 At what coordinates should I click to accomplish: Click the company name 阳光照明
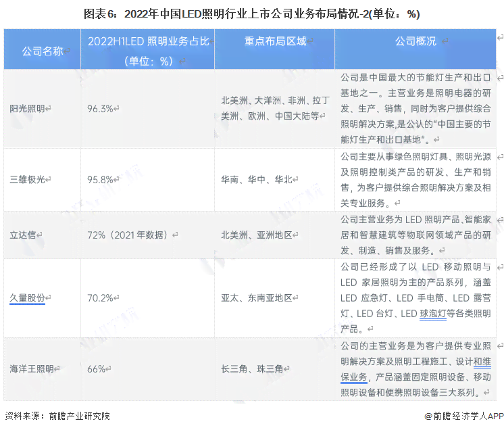click(x=27, y=109)
